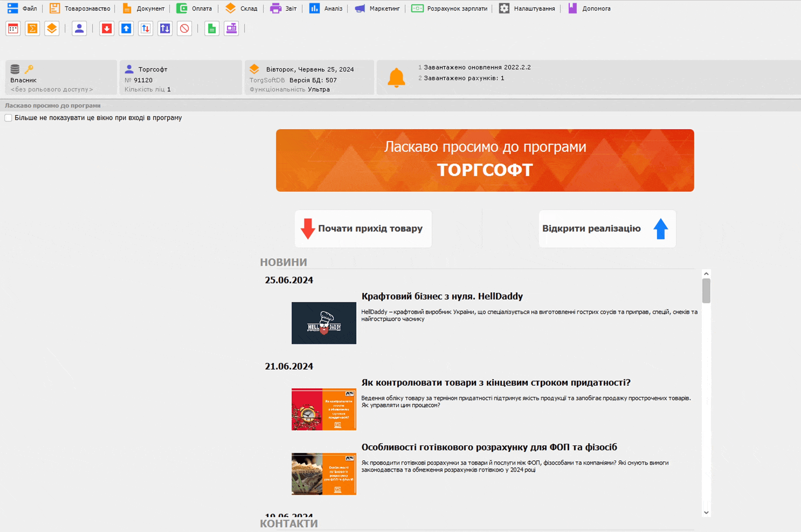Click the orange notification bell icon

[396, 78]
